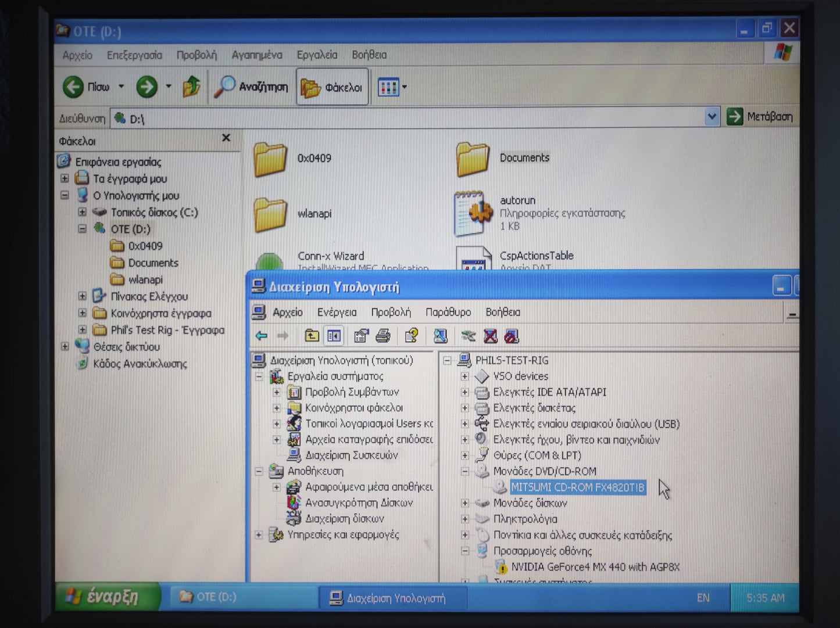Click the Print icon in Computer Management
Image resolution: width=840 pixels, height=628 pixels.
pyautogui.click(x=383, y=336)
